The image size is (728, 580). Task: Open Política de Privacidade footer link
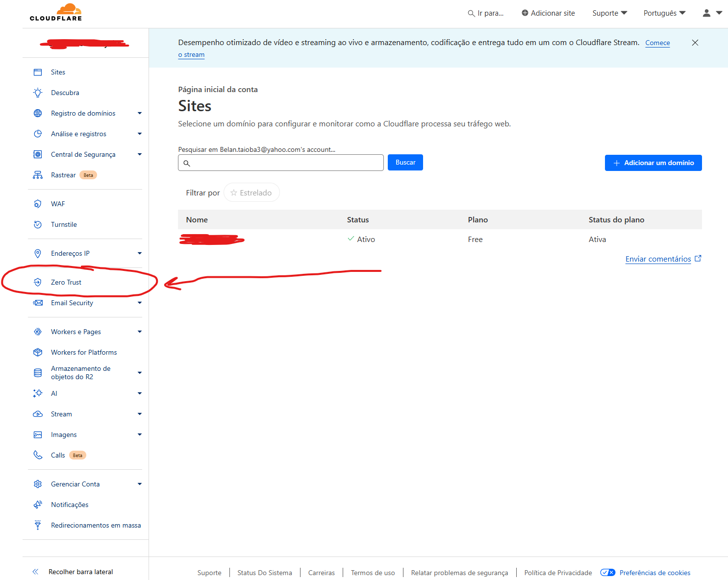pyautogui.click(x=558, y=573)
